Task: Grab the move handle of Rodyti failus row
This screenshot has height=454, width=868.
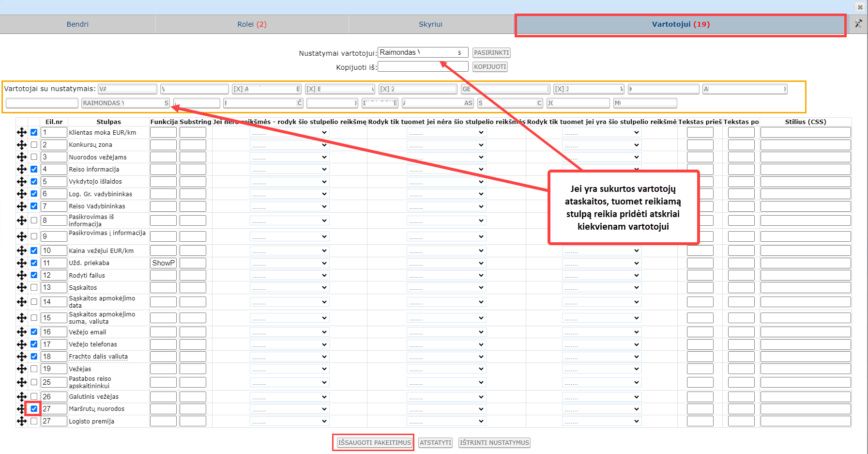Action: tap(22, 275)
